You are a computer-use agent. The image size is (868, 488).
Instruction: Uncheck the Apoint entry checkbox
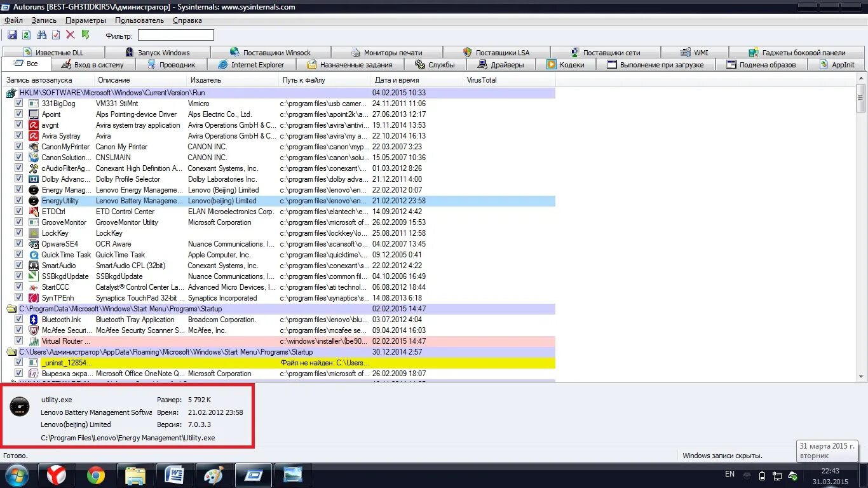(x=19, y=114)
